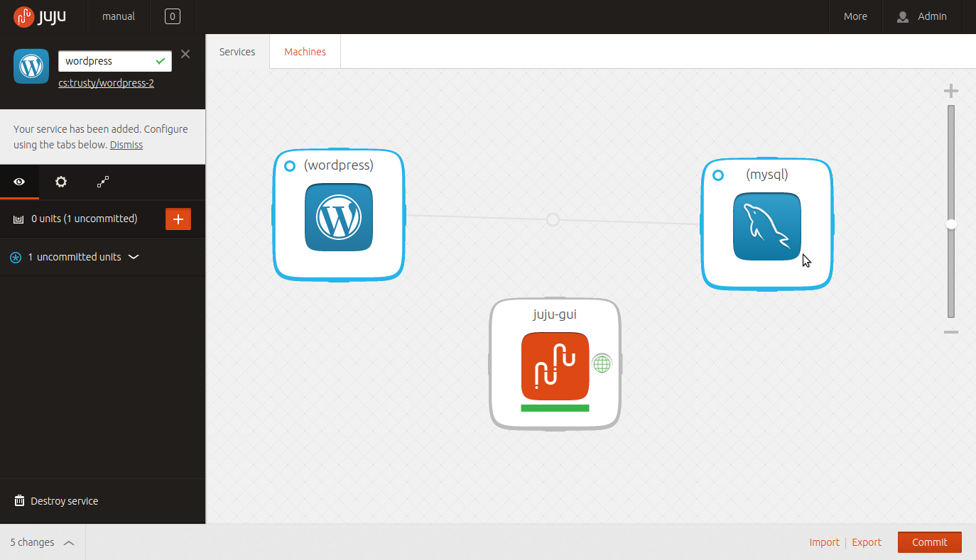Close the wordpress inspector panel
The image size is (976, 560).
(185, 54)
